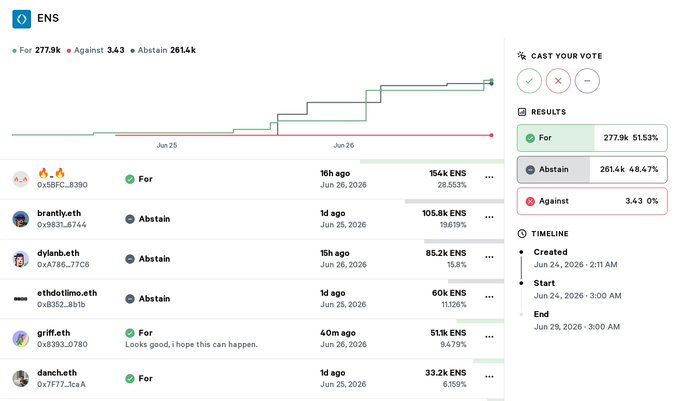Open the more options menu for danch.eth
The image size is (680, 401).
tap(489, 377)
